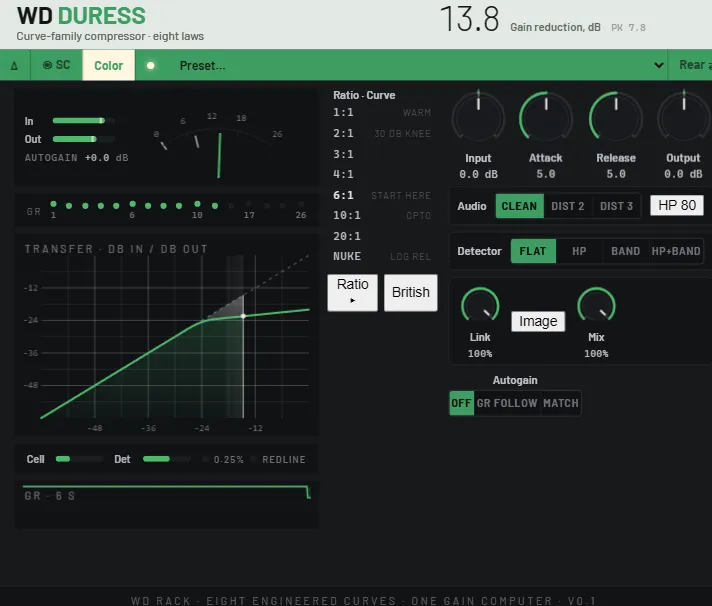Turn Autogain OFF
This screenshot has width=712, height=606.
[x=461, y=403]
